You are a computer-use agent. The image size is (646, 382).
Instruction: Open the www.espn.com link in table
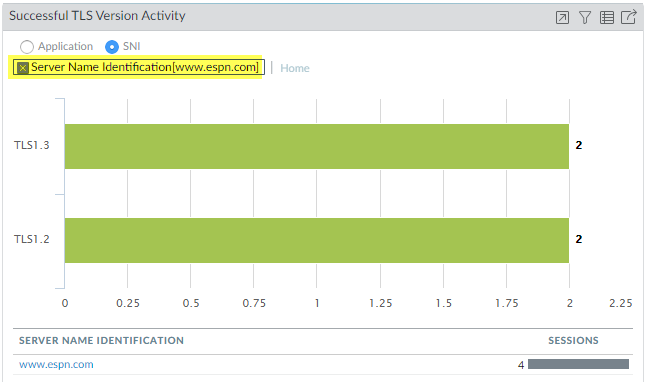pos(56,364)
